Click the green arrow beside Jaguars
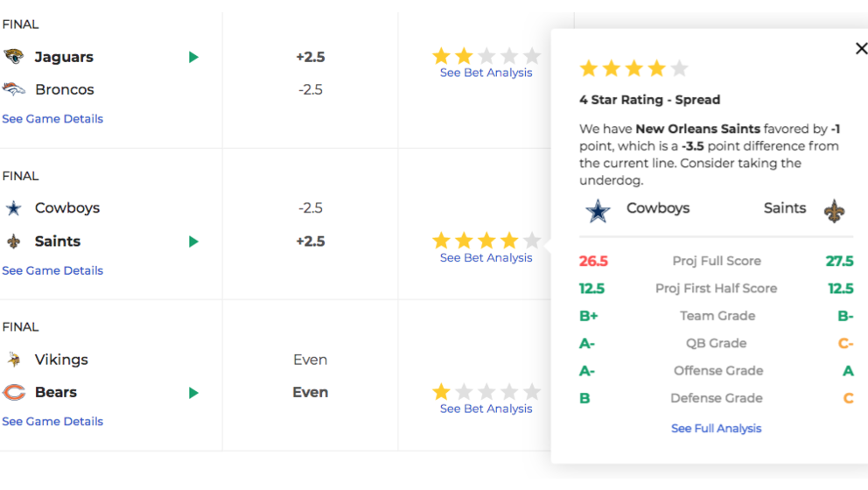The width and height of the screenshot is (868, 490). coord(193,57)
